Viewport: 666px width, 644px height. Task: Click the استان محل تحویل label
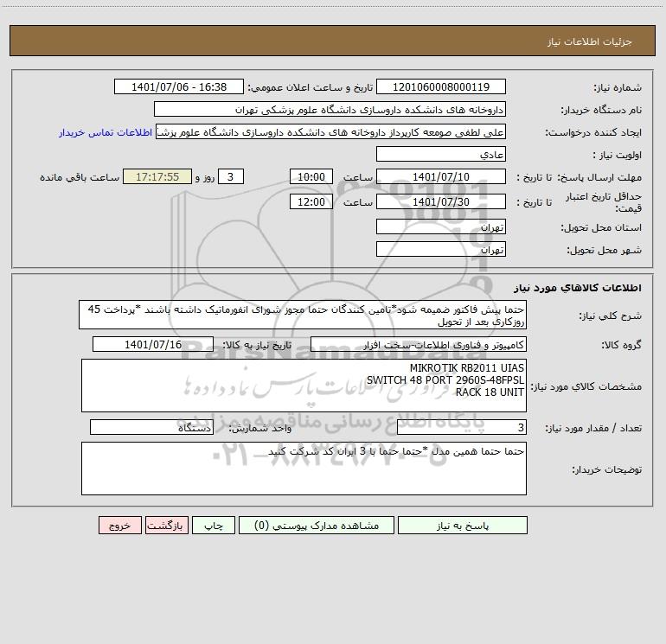pyautogui.click(x=601, y=227)
